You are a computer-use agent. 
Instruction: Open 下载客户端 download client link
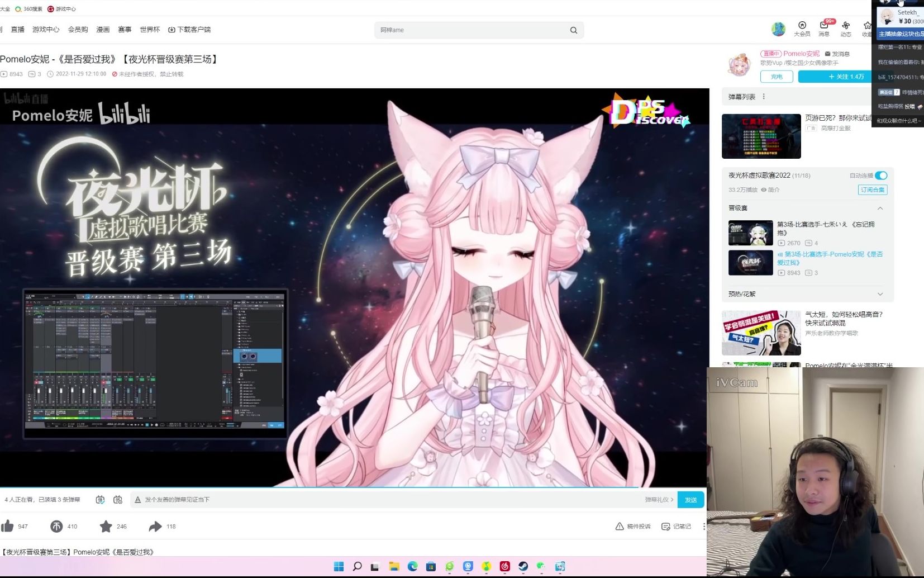[x=189, y=30]
